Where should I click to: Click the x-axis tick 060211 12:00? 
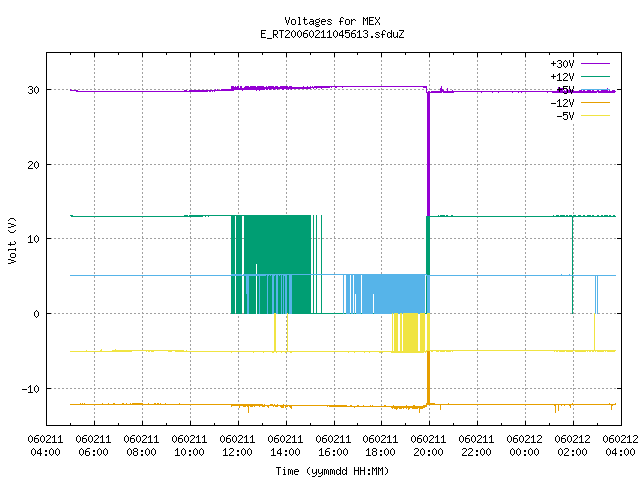pyautogui.click(x=237, y=445)
